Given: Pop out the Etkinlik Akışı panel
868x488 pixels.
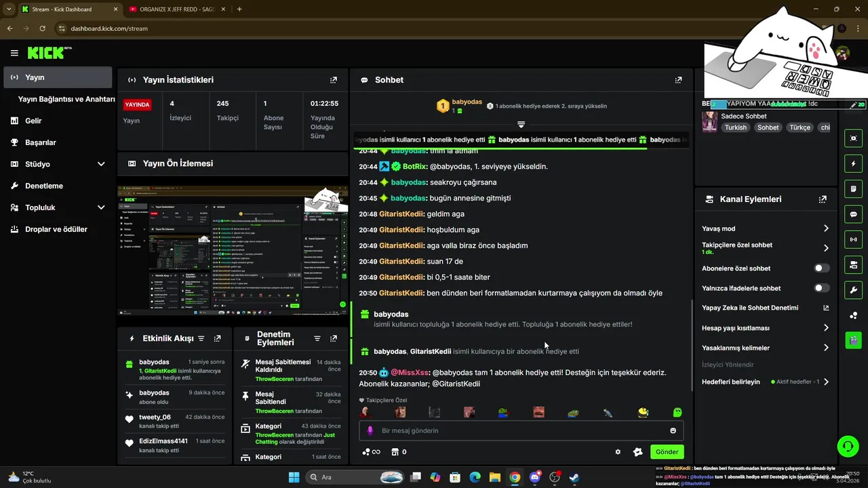Looking at the screenshot, I should click(x=217, y=338).
